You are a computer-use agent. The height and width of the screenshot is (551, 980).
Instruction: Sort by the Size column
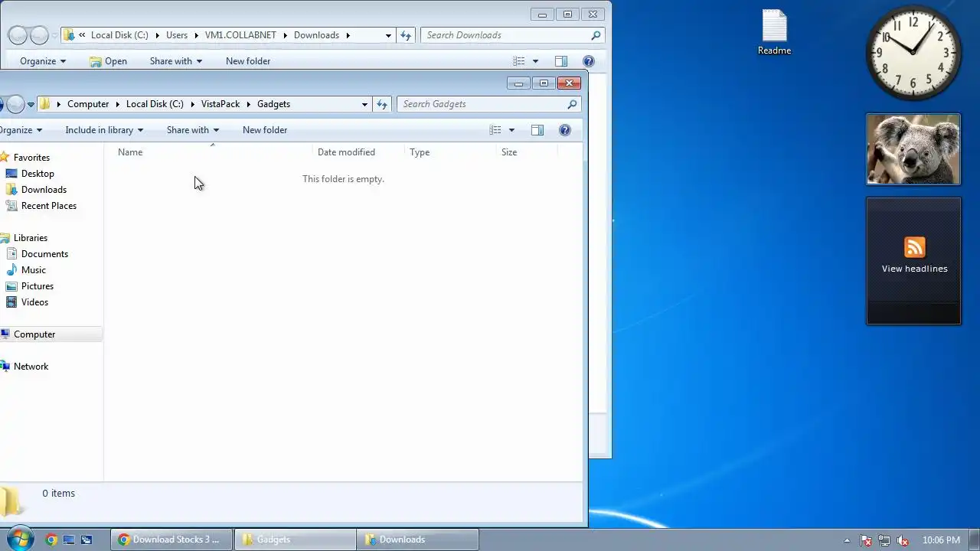(x=528, y=152)
